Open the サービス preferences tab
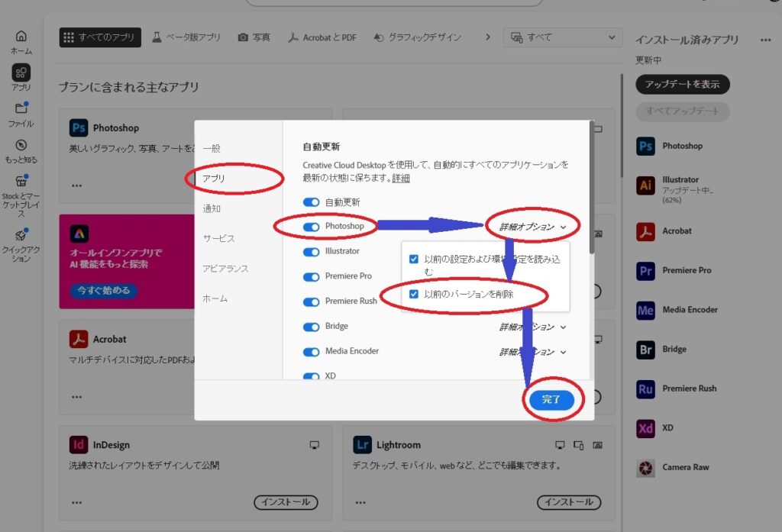Screen dimensions: 782x532 218,238
